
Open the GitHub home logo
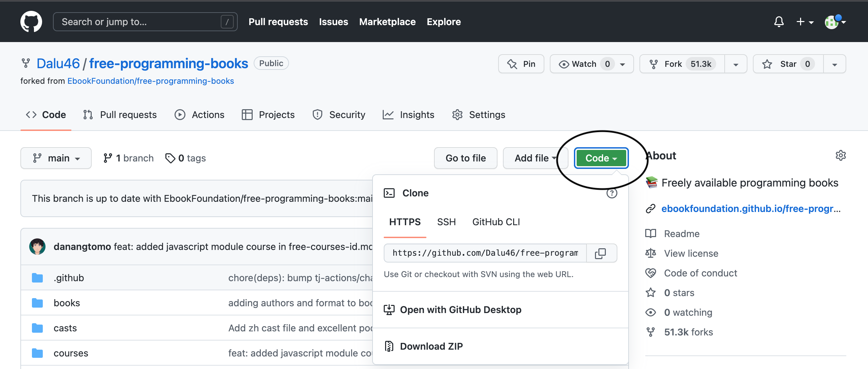tap(31, 22)
